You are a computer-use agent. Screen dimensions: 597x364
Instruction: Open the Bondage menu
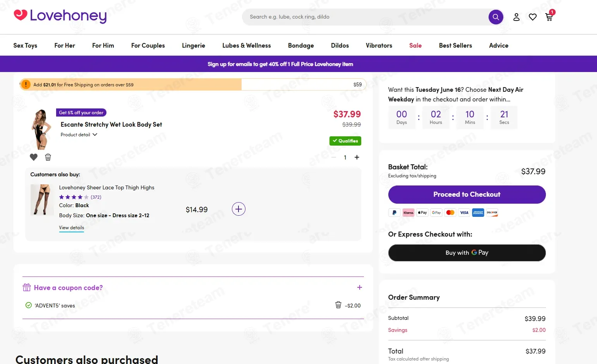click(x=301, y=45)
